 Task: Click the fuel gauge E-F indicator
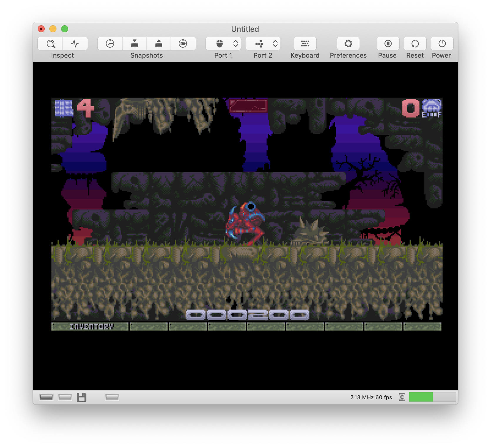(432, 108)
